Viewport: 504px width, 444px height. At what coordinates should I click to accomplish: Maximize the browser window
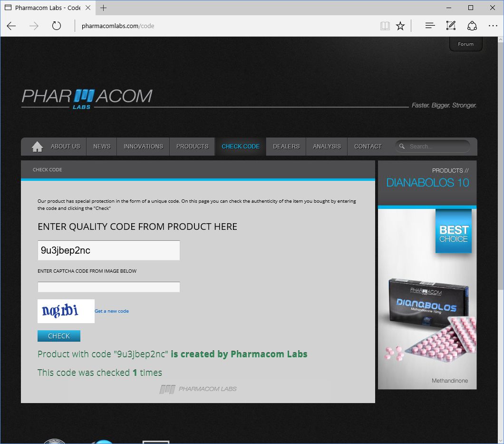pyautogui.click(x=471, y=8)
